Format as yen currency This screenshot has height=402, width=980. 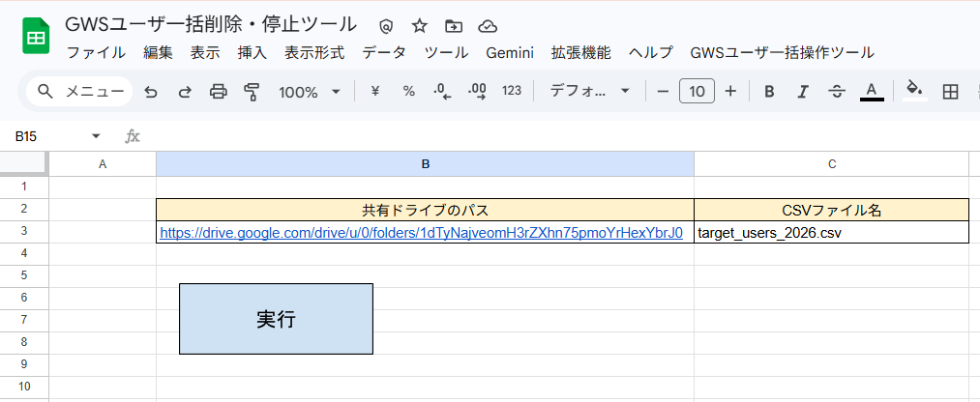pos(375,92)
